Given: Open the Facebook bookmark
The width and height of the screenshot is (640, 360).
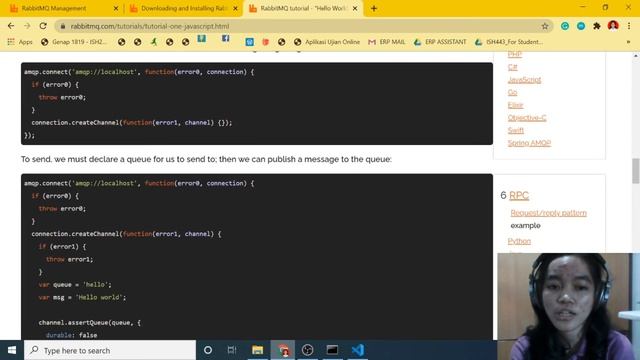Looking at the screenshot, I should pyautogui.click(x=225, y=38).
